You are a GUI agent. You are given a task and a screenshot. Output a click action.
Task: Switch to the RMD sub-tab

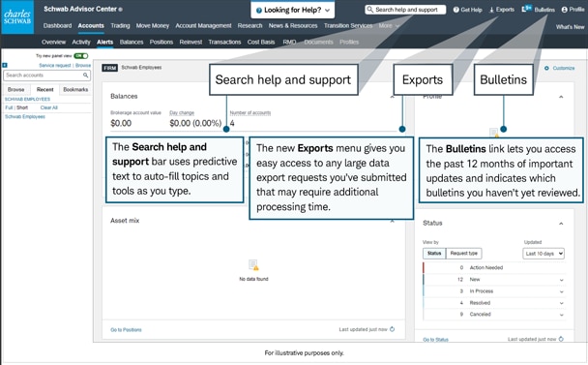(289, 42)
